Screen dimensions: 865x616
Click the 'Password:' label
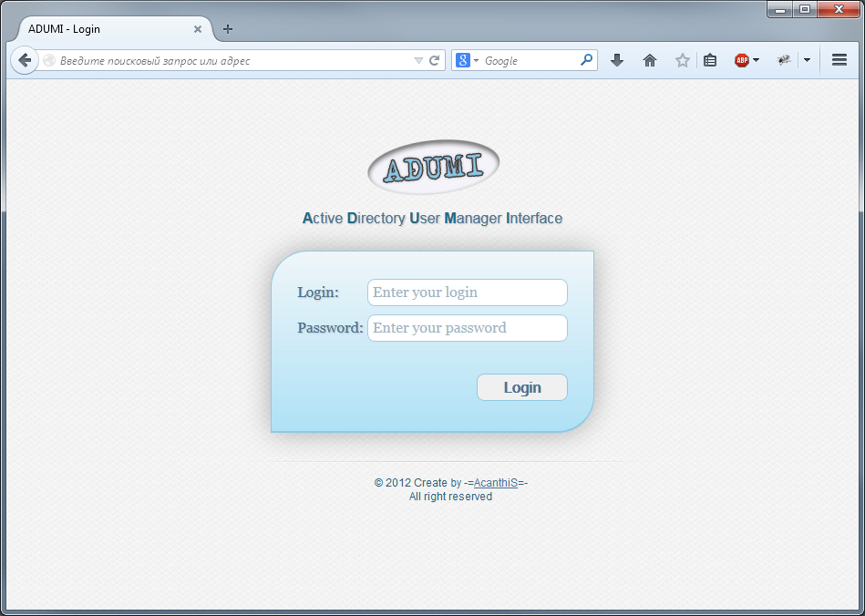330,327
